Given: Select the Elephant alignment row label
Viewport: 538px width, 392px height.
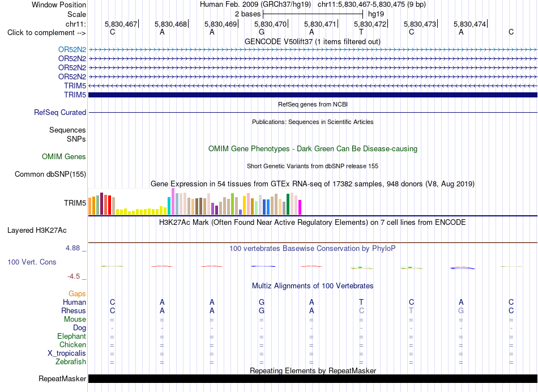Looking at the screenshot, I should pos(71,336).
